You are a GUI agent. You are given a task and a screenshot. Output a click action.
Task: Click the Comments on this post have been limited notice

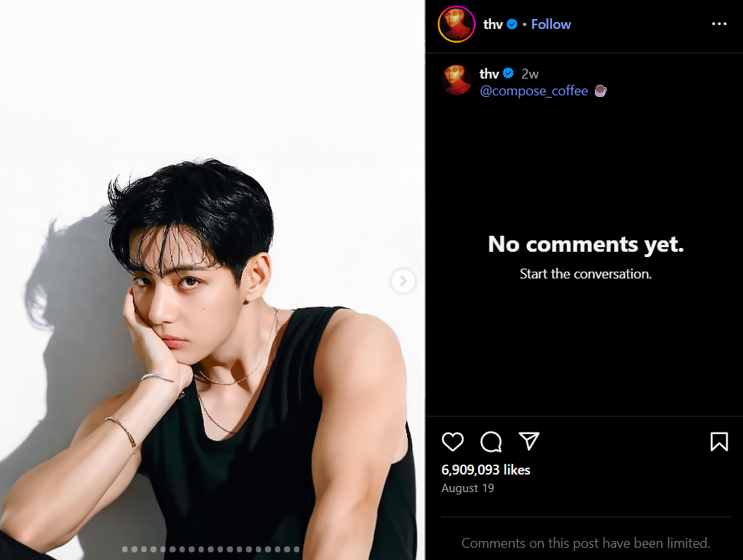[x=586, y=542]
